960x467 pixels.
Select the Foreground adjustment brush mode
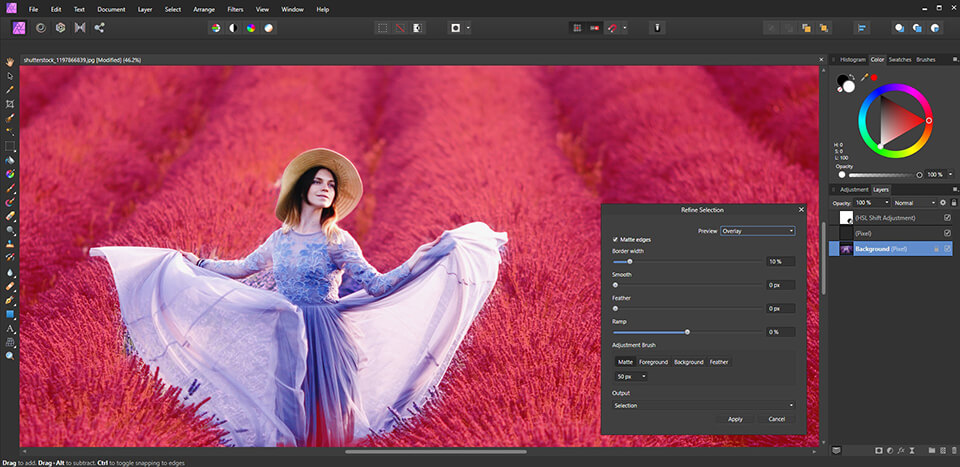point(653,362)
